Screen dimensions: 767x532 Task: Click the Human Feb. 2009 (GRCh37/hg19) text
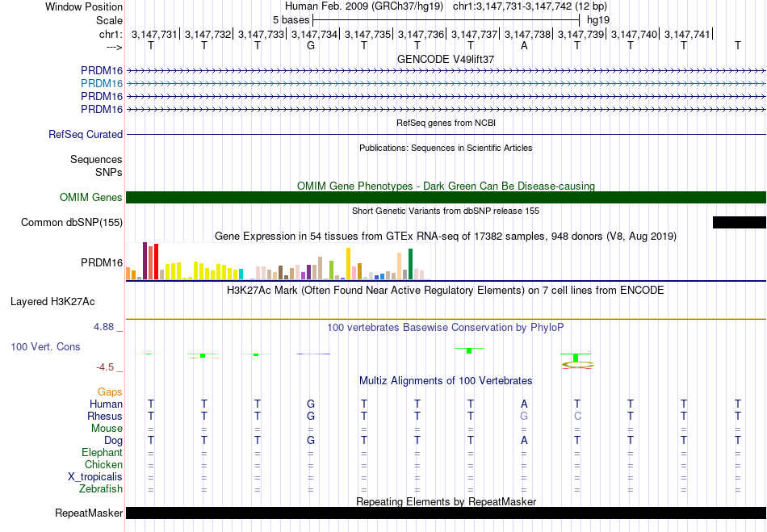pyautogui.click(x=364, y=6)
